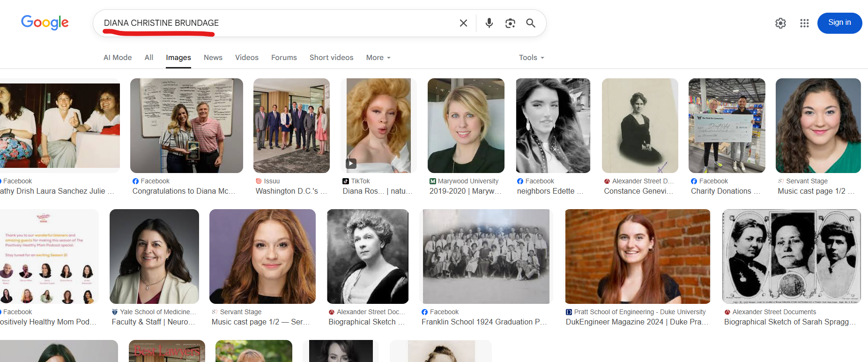Select the Short videos tab
The height and width of the screenshot is (362, 868).
pos(331,58)
